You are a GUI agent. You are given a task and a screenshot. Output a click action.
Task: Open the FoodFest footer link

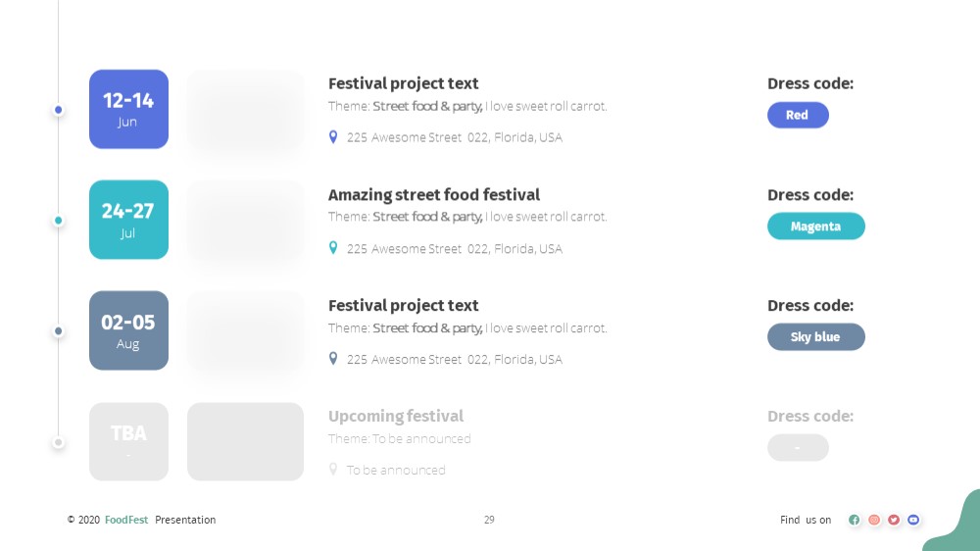point(126,520)
